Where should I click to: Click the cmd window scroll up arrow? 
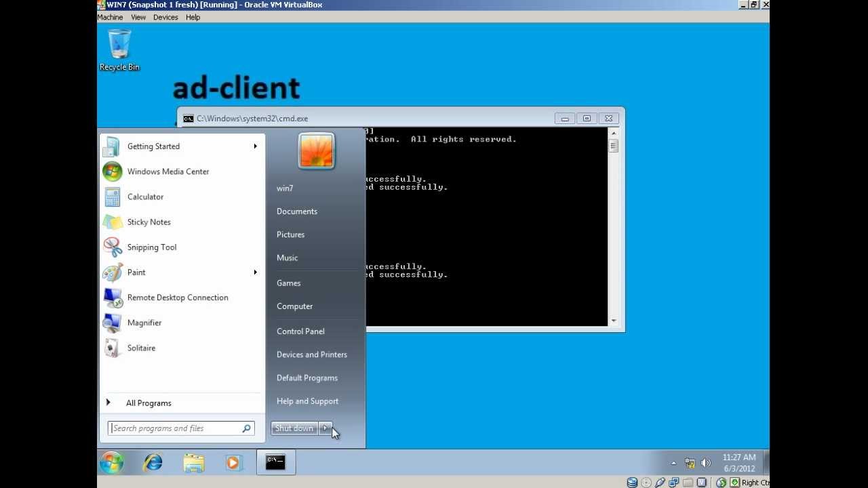pos(614,134)
